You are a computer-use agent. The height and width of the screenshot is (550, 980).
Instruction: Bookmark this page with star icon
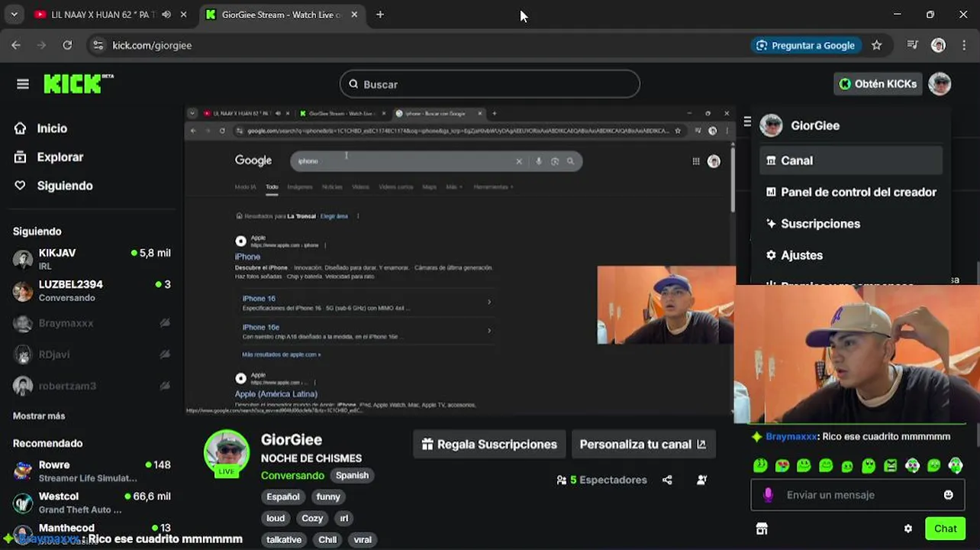(877, 45)
